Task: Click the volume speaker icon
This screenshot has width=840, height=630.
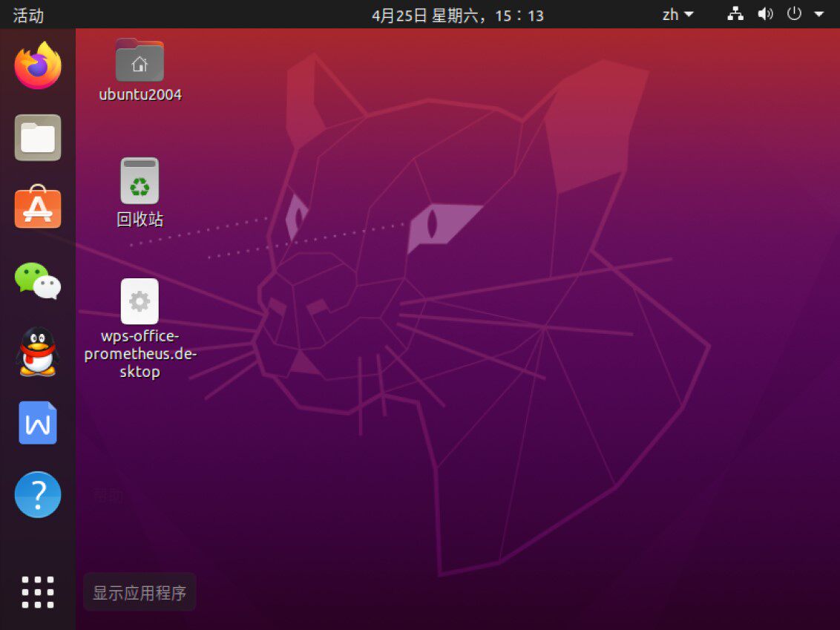Action: click(765, 14)
